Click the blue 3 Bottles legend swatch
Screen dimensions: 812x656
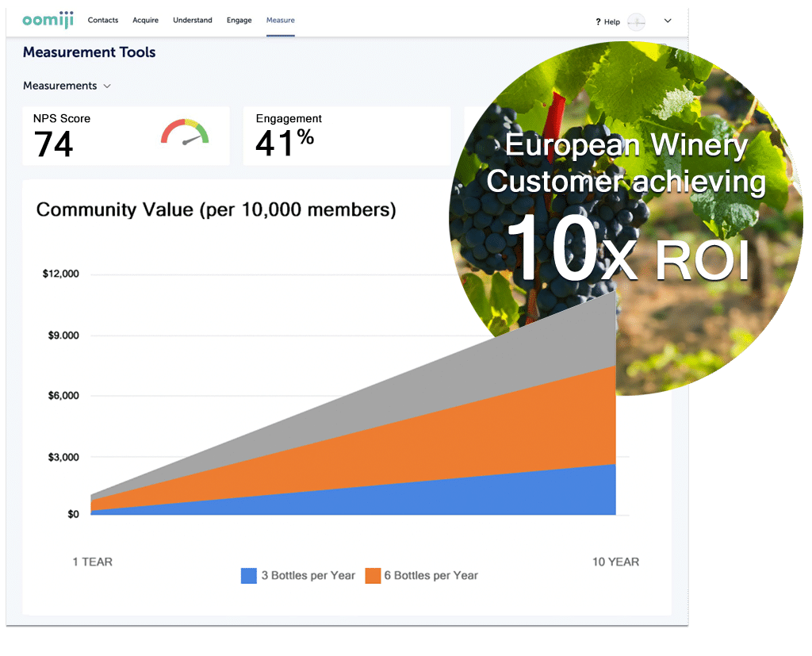pyautogui.click(x=249, y=576)
